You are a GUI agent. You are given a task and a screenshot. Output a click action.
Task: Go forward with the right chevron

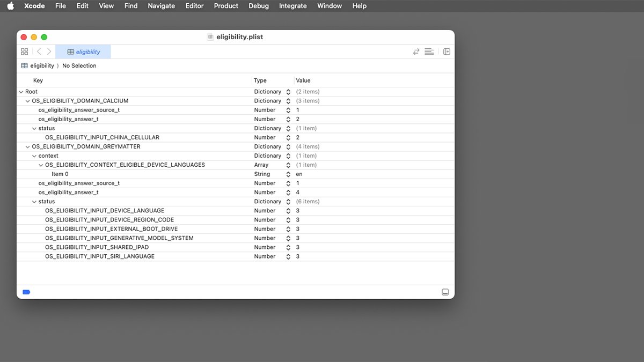point(49,51)
